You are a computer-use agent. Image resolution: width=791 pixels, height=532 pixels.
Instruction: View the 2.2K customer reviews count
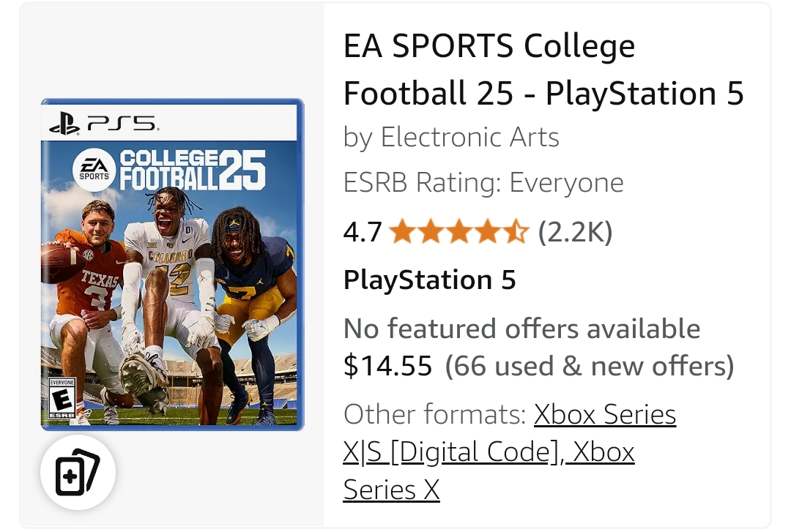click(575, 232)
